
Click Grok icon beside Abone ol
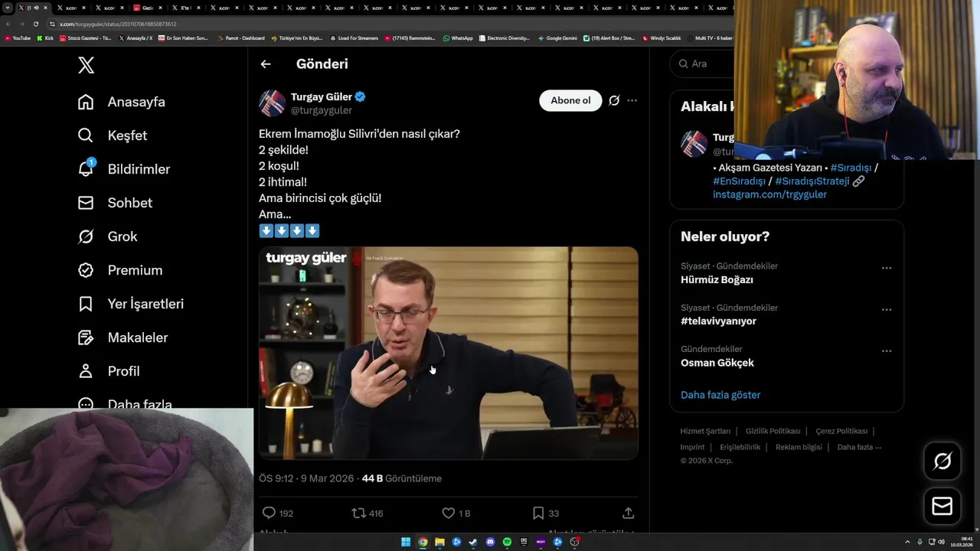(x=614, y=100)
